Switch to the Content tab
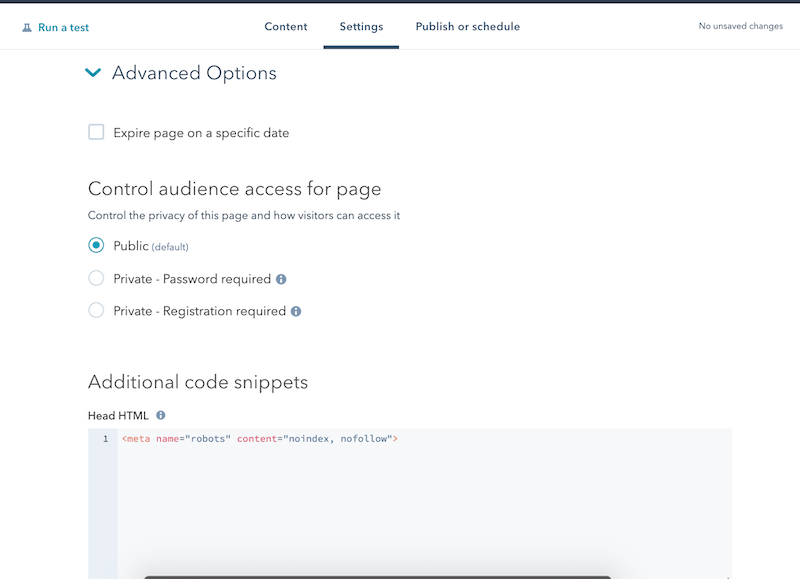800x579 pixels. [x=286, y=27]
